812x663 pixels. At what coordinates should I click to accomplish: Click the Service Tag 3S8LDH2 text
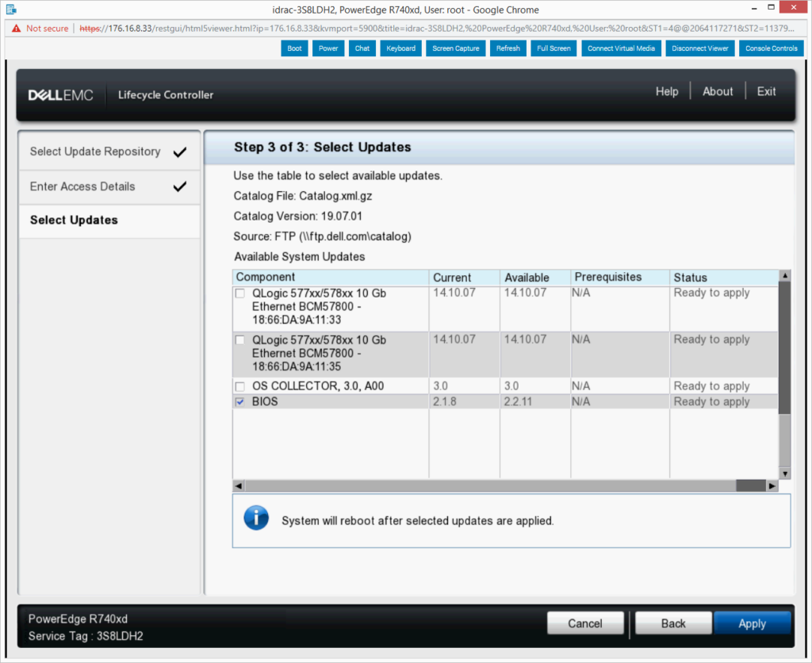pyautogui.click(x=86, y=636)
